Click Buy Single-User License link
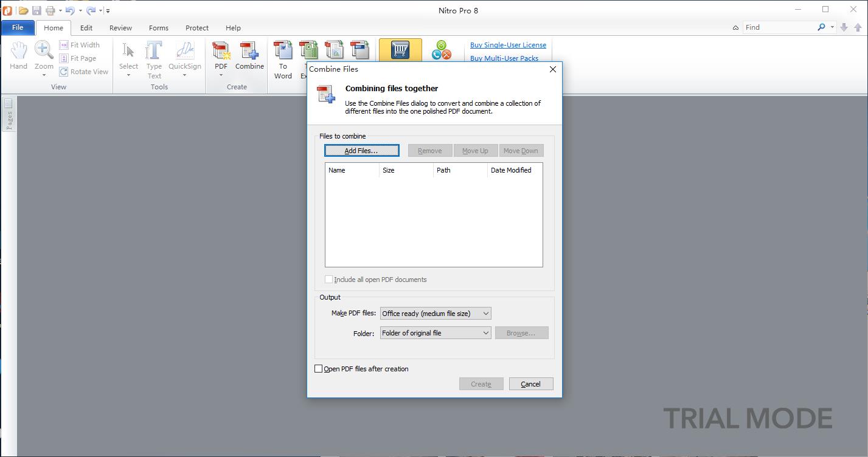Viewport: 868px width, 457px height. [508, 45]
